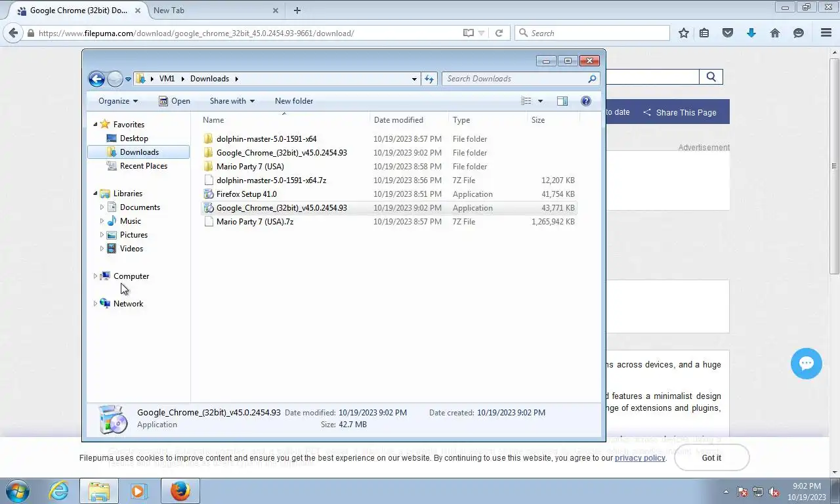Sort by Date modified column
The height and width of the screenshot is (504, 840).
(409, 120)
